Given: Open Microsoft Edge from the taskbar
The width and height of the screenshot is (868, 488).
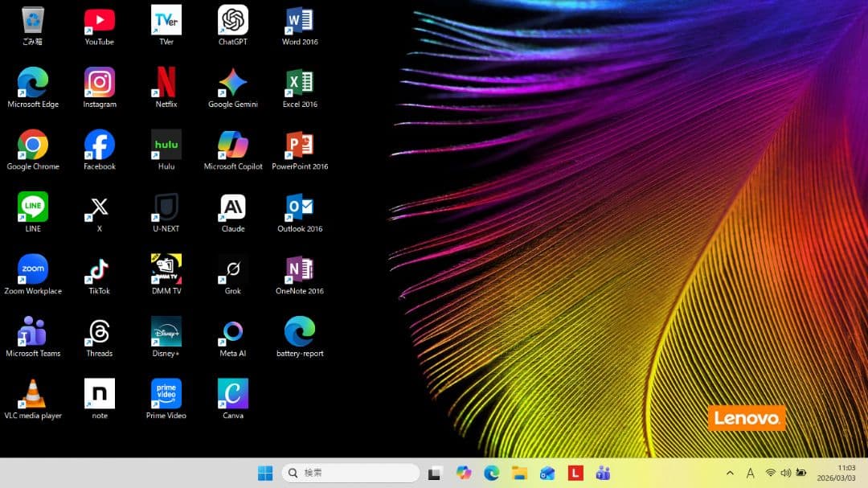Looking at the screenshot, I should [492, 473].
